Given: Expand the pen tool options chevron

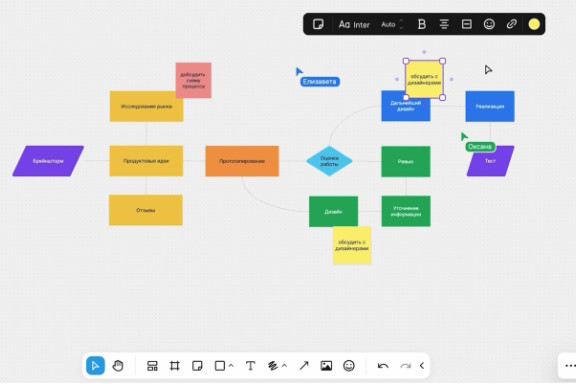Looking at the screenshot, I should point(284,366).
